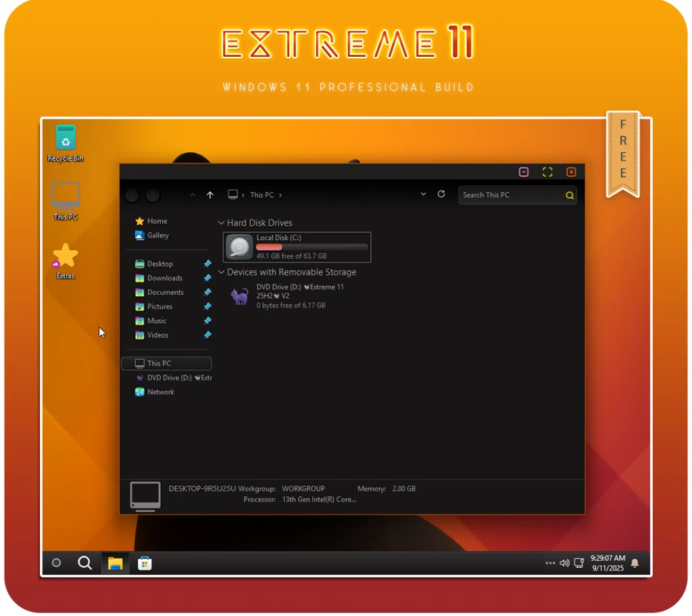This screenshot has height=616, width=692.
Task: Open the notifications bell icon
Action: (635, 563)
